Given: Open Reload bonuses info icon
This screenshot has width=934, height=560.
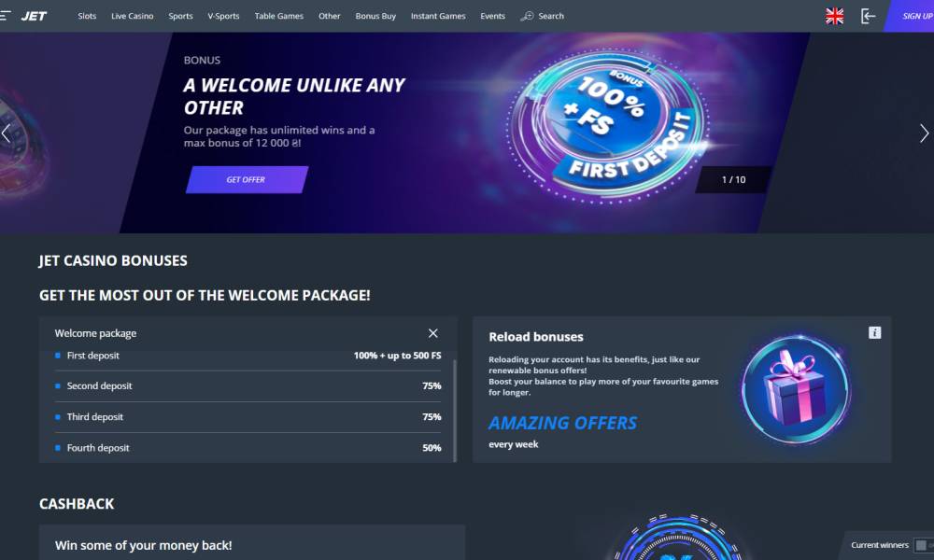Looking at the screenshot, I should coord(874,332).
